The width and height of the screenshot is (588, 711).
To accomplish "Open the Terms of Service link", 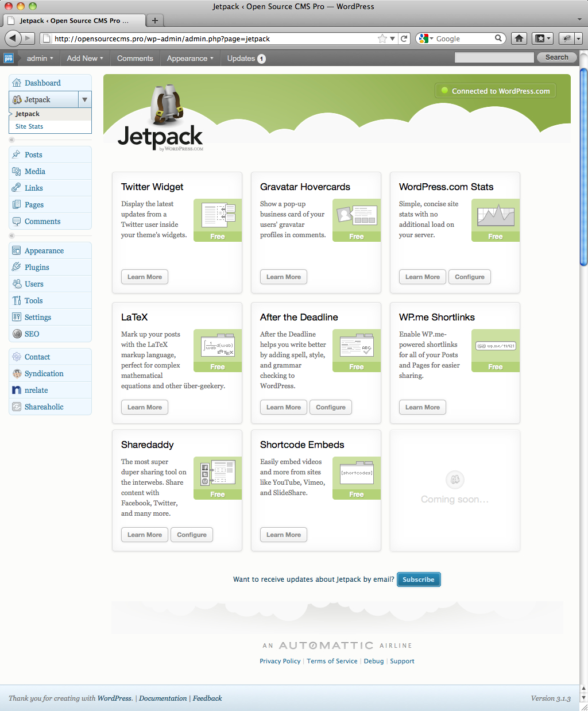I will click(332, 661).
